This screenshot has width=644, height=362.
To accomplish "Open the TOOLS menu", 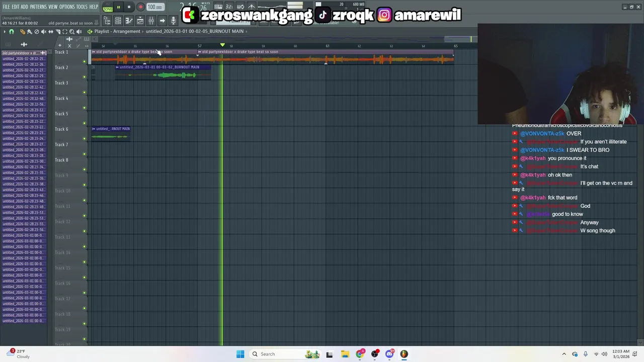I will [x=82, y=7].
